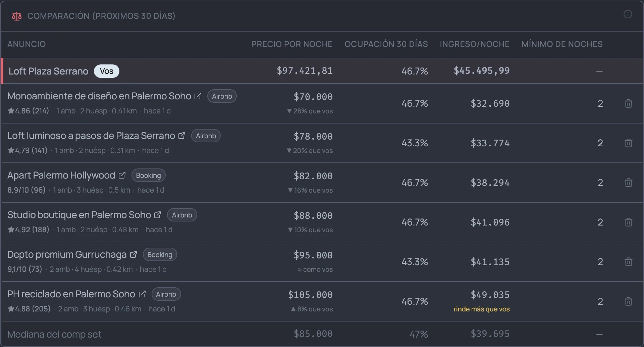This screenshot has width=644, height=347.
Task: Click the 'rinde más que vos' note
Action: [x=482, y=309]
